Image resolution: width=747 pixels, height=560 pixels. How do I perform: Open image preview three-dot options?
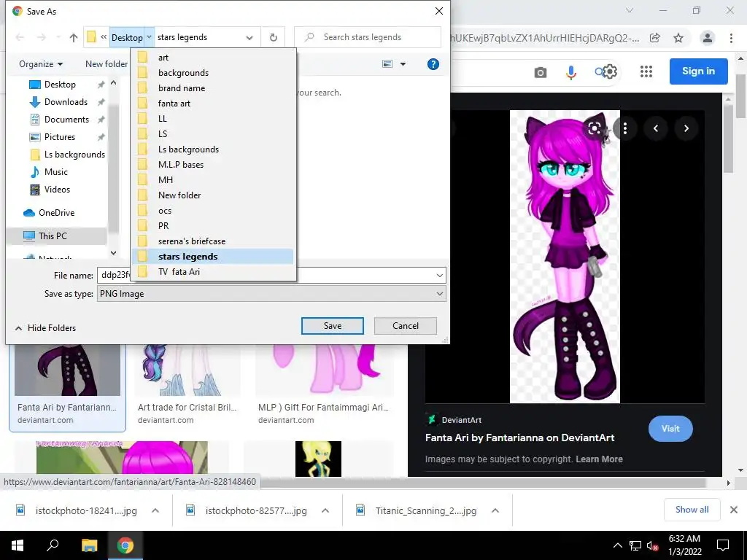[625, 128]
